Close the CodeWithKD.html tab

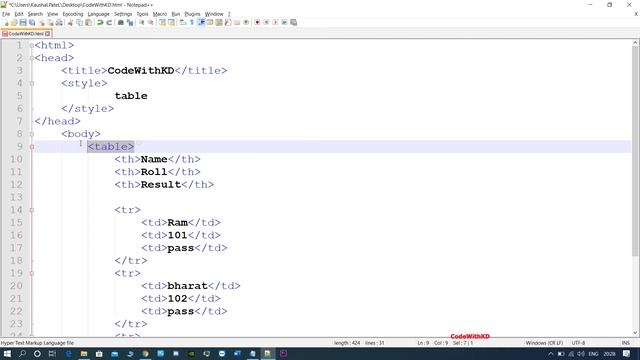tap(47, 33)
